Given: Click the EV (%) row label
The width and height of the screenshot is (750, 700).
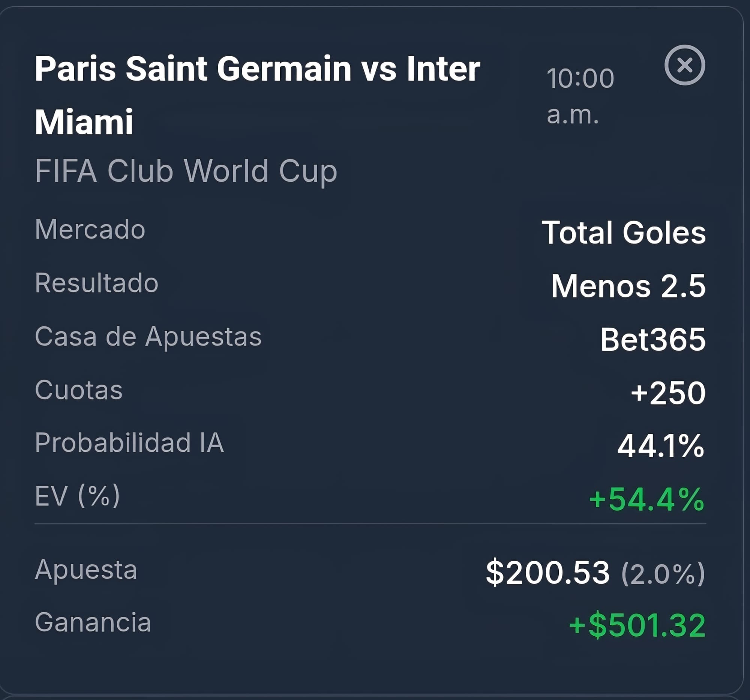Looking at the screenshot, I should point(77,496).
